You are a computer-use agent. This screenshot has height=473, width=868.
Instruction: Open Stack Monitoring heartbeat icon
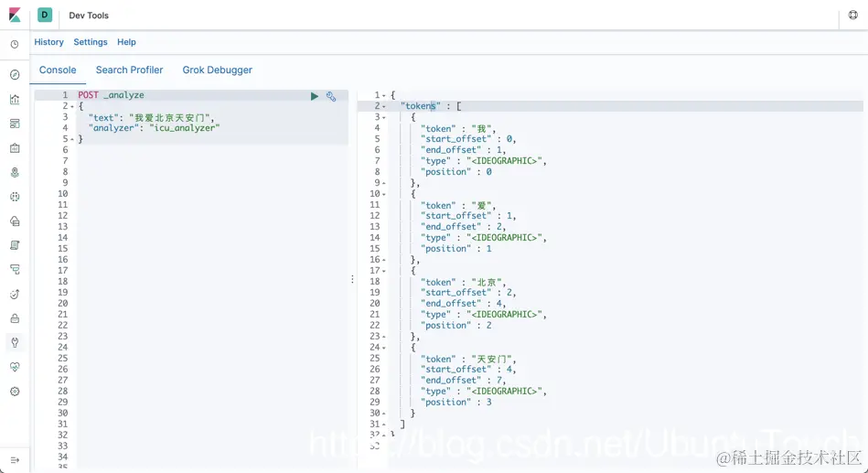(x=15, y=367)
